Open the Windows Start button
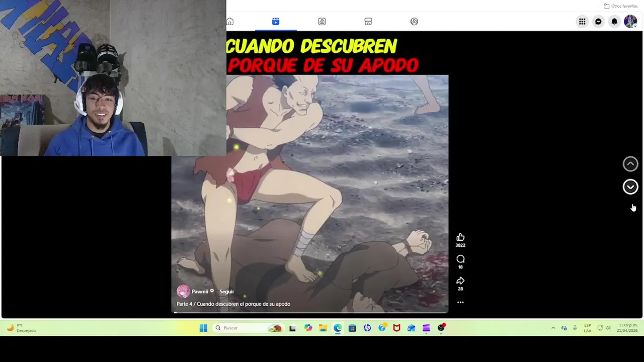Image resolution: width=644 pixels, height=362 pixels. point(203,328)
